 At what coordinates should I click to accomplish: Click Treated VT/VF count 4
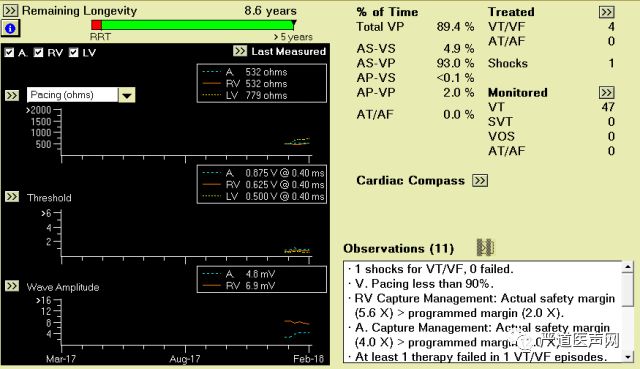coord(611,27)
